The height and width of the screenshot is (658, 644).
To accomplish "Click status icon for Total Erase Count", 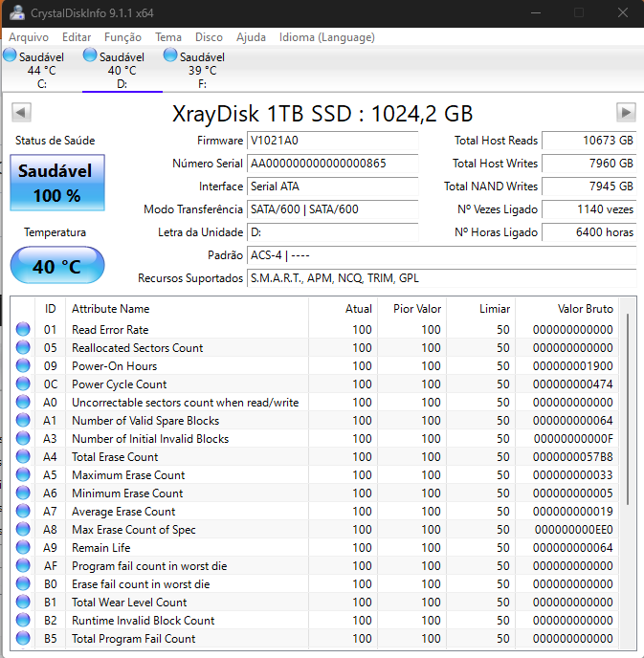I will pyautogui.click(x=23, y=456).
